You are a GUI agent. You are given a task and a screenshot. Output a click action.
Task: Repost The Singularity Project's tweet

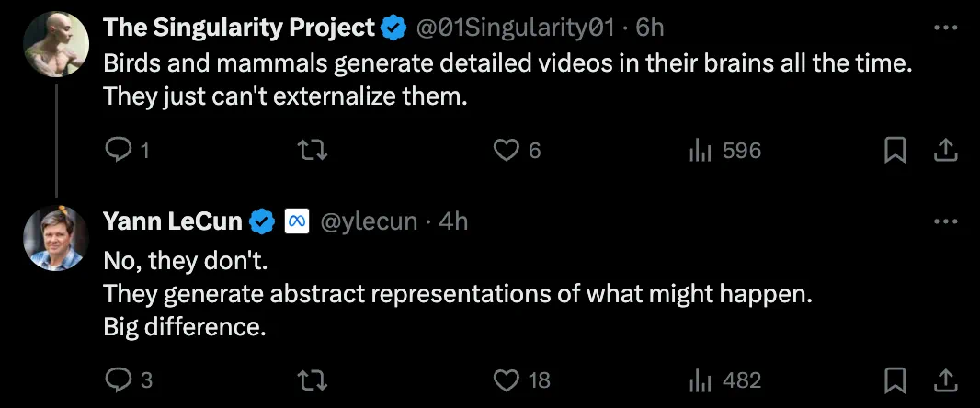314,151
